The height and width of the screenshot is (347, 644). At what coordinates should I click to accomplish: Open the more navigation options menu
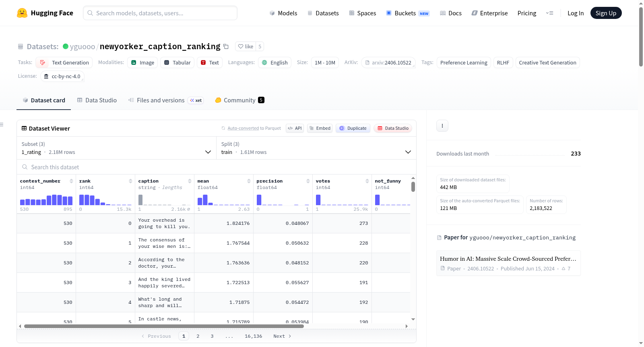coord(549,13)
